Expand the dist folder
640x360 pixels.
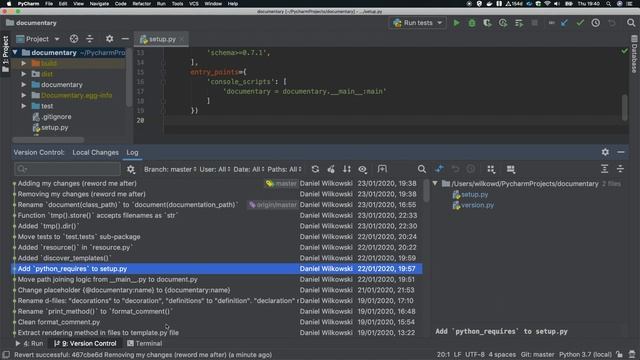pos(24,74)
